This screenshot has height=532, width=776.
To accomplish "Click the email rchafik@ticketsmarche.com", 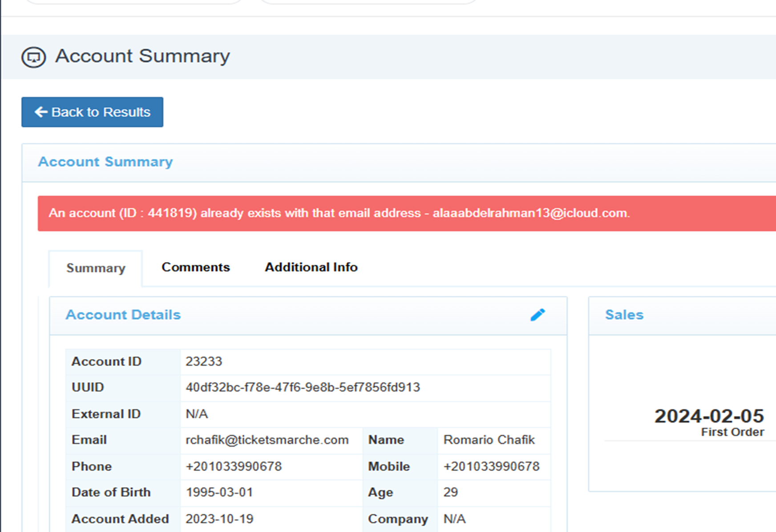I will [x=267, y=439].
